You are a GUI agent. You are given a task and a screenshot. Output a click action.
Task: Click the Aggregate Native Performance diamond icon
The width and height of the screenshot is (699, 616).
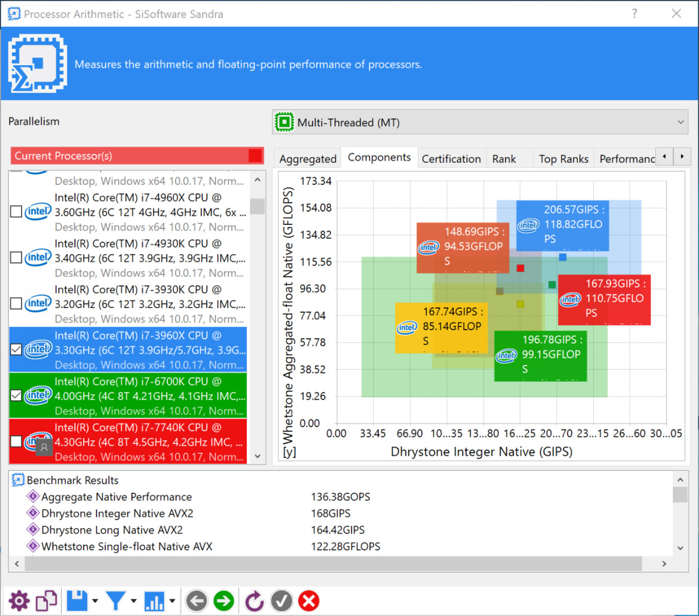(x=32, y=496)
